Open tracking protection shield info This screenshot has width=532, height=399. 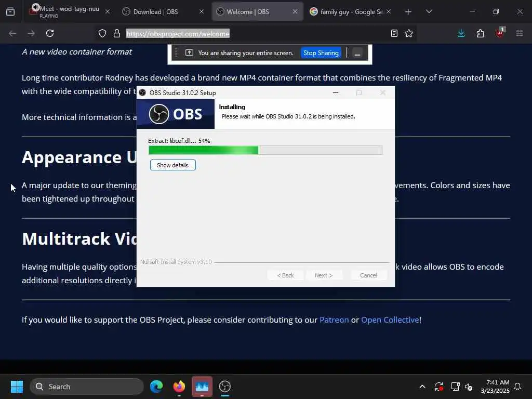pyautogui.click(x=102, y=33)
